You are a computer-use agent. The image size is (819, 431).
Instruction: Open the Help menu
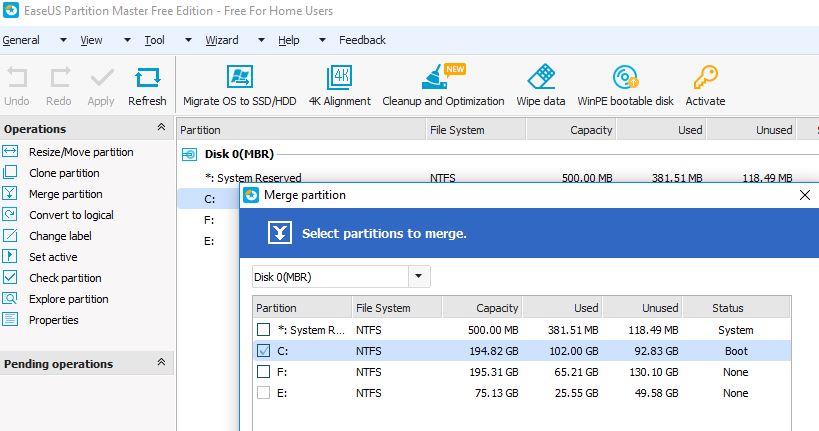[289, 40]
